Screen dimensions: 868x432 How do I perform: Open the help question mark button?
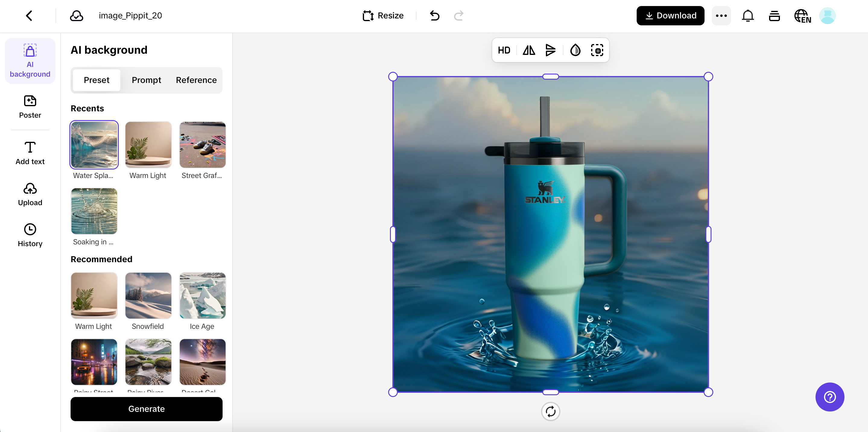click(829, 397)
